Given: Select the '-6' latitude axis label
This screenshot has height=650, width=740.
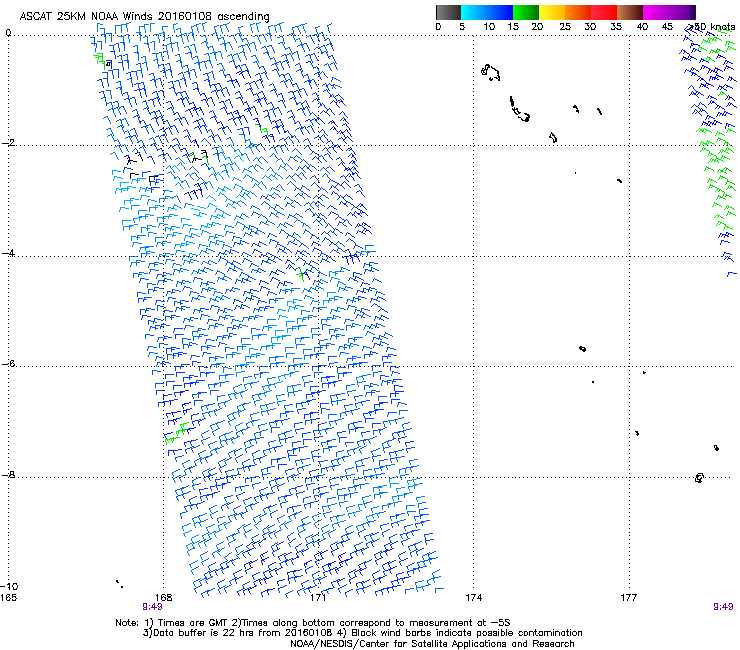Looking at the screenshot, I should 8,363.
